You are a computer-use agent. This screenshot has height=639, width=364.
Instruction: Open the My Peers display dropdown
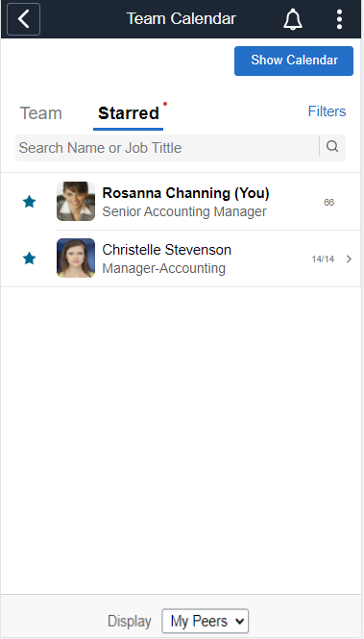(206, 621)
